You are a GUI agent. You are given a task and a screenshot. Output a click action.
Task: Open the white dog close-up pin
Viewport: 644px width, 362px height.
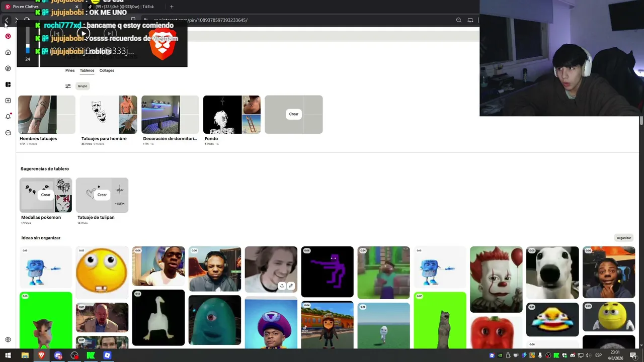(x=552, y=273)
